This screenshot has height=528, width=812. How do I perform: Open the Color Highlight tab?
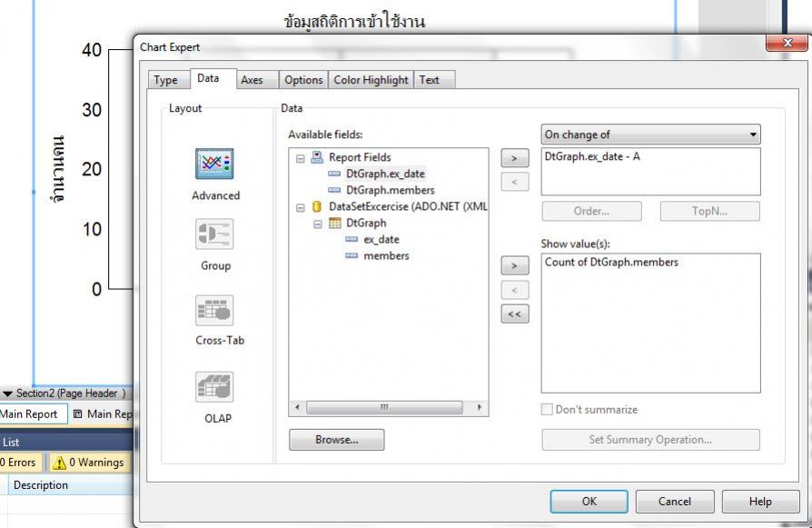371,80
